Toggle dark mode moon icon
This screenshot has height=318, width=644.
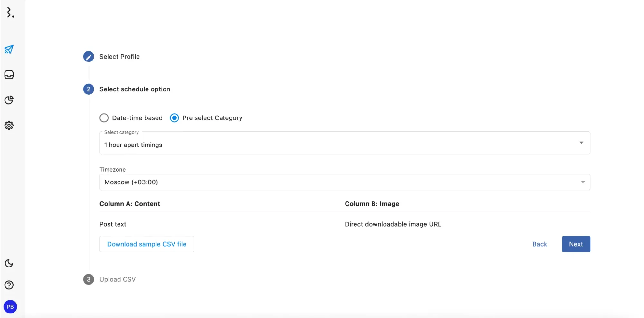[9, 263]
